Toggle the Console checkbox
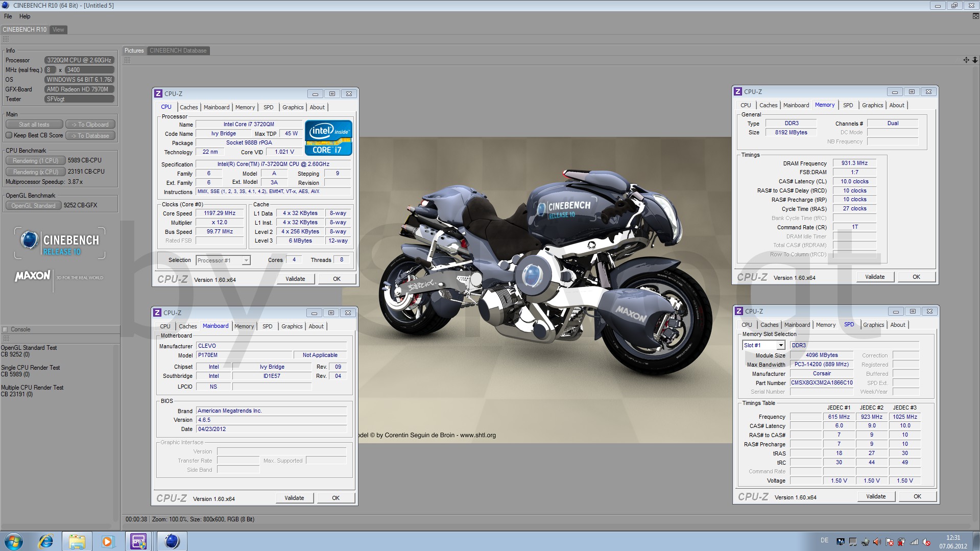Screen dimensions: 980x551 point(5,329)
